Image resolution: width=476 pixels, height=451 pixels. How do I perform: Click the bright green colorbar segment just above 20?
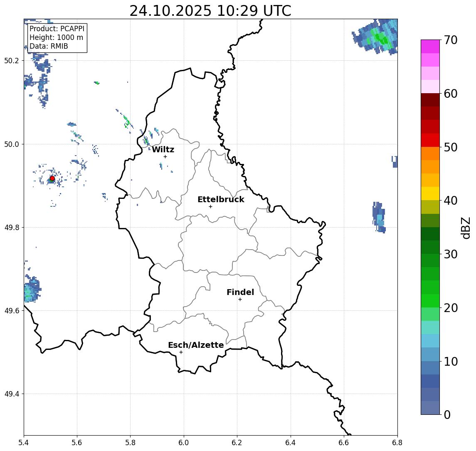(430, 300)
